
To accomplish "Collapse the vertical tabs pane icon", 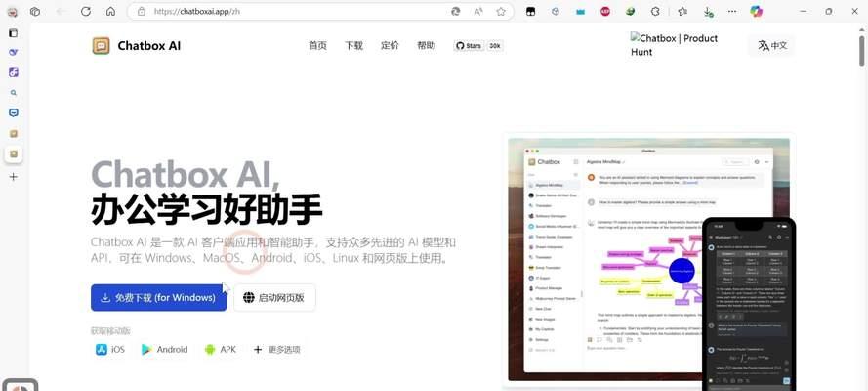I will point(14,33).
